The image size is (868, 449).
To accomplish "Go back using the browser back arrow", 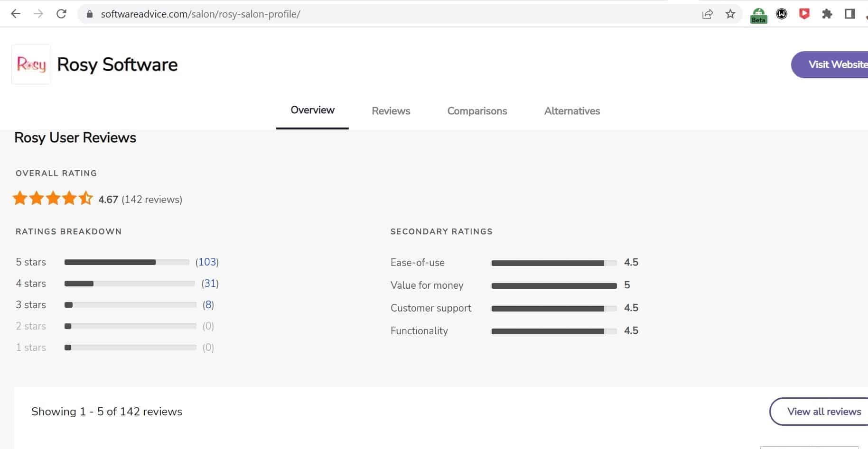I will point(16,14).
